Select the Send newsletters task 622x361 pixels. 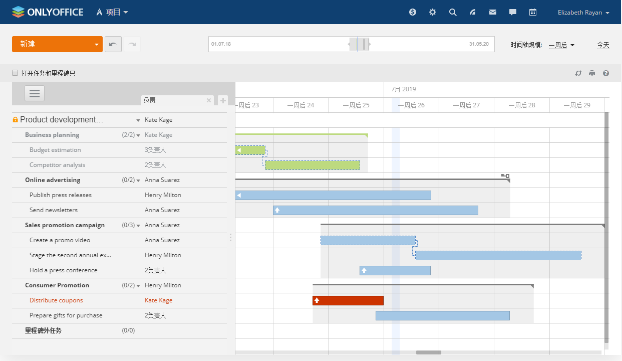(119, 210)
